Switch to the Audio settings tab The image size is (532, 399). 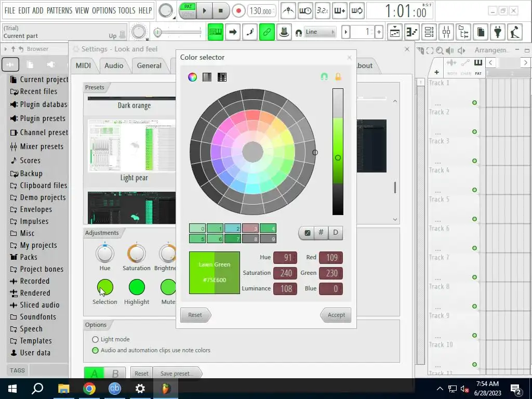[x=114, y=66]
